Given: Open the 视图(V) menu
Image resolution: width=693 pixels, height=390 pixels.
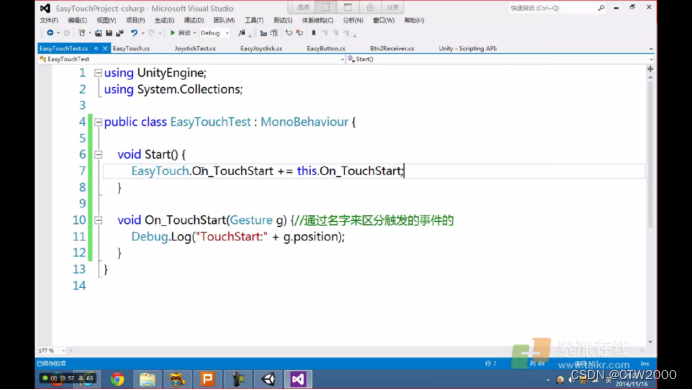Looking at the screenshot, I should (x=107, y=20).
